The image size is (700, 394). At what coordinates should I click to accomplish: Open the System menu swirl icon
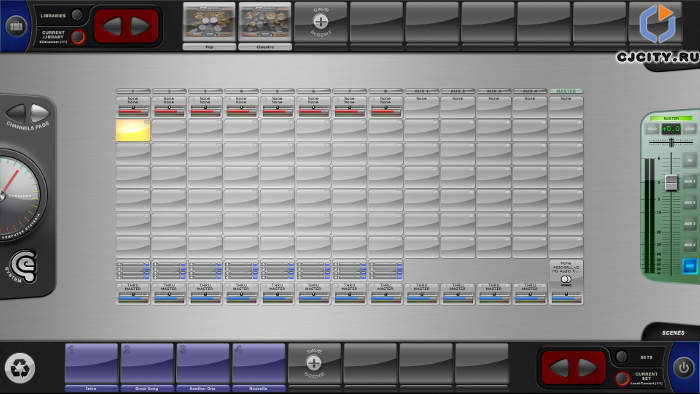coord(23,265)
